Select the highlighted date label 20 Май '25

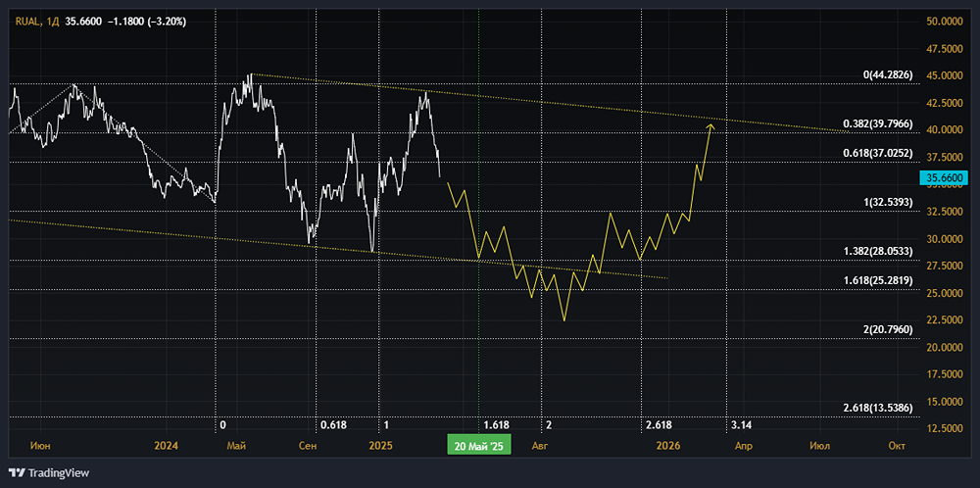(480, 446)
